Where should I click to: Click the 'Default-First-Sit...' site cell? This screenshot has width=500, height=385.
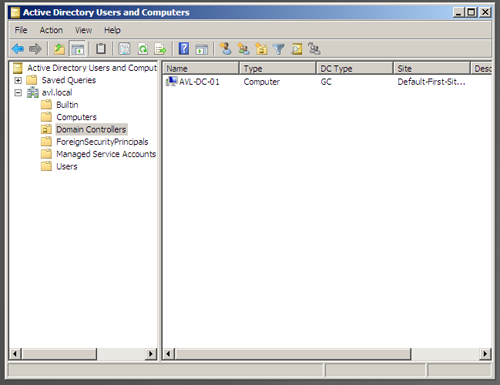click(x=431, y=82)
